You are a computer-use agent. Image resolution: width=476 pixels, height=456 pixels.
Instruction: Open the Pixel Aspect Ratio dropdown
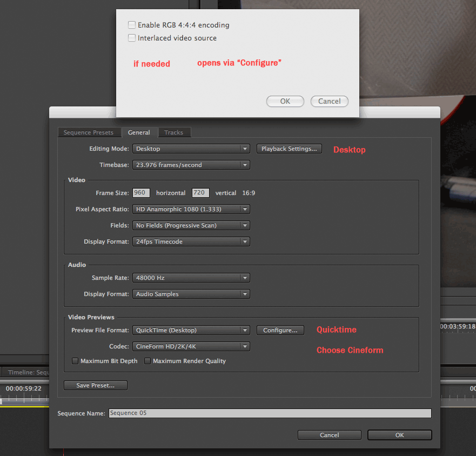[x=191, y=209]
